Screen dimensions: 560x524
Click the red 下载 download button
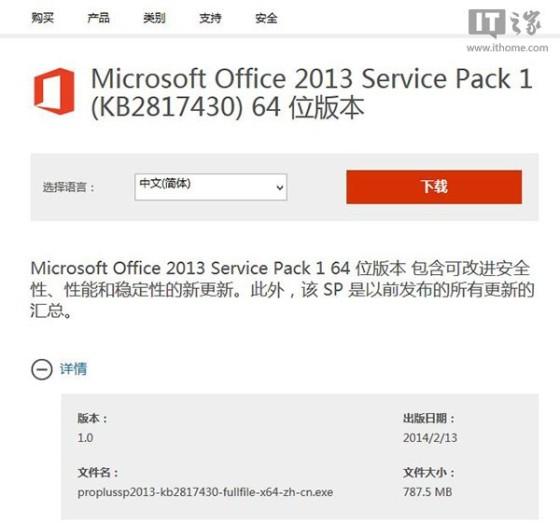pyautogui.click(x=434, y=187)
